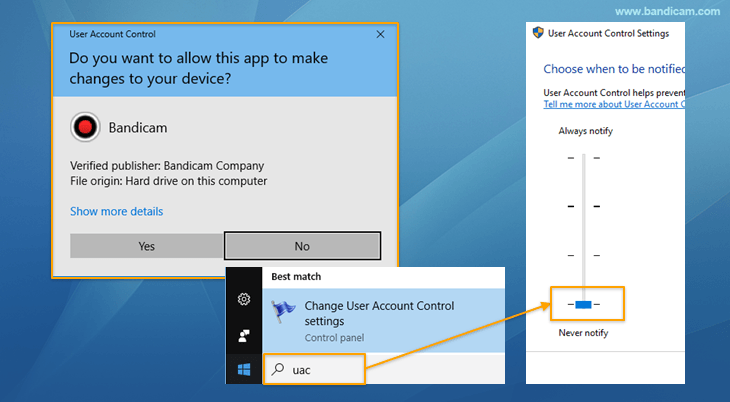Click the search magnifier icon beside uac
This screenshot has height=402, width=730.
point(278,369)
